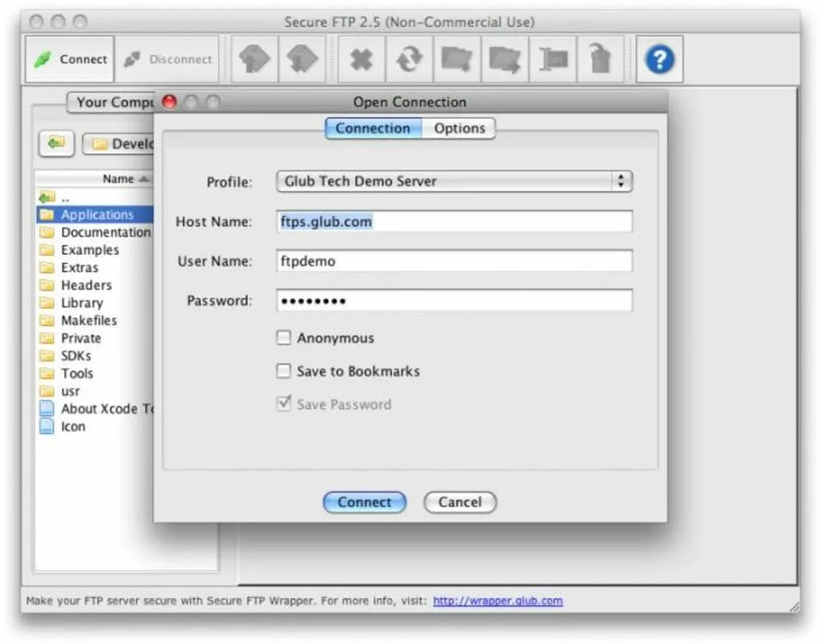
Task: Click the Profile dropdown stepper arrows
Action: 621,181
